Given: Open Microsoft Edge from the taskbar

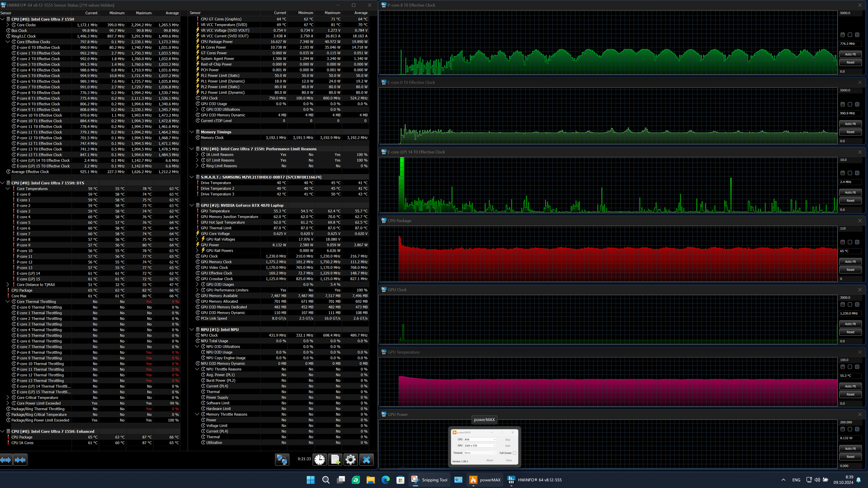Looking at the screenshot, I should (x=385, y=480).
